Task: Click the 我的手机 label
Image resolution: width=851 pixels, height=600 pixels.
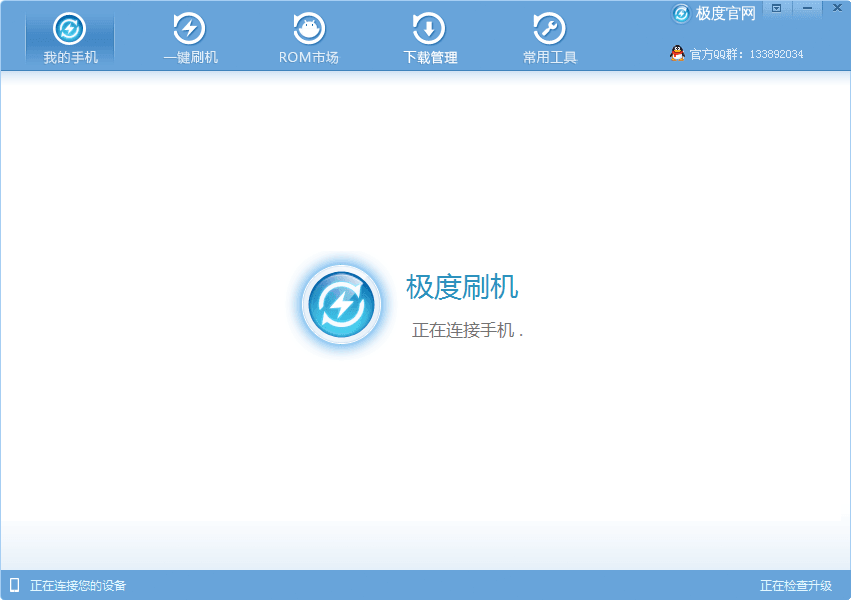Action: coord(71,58)
